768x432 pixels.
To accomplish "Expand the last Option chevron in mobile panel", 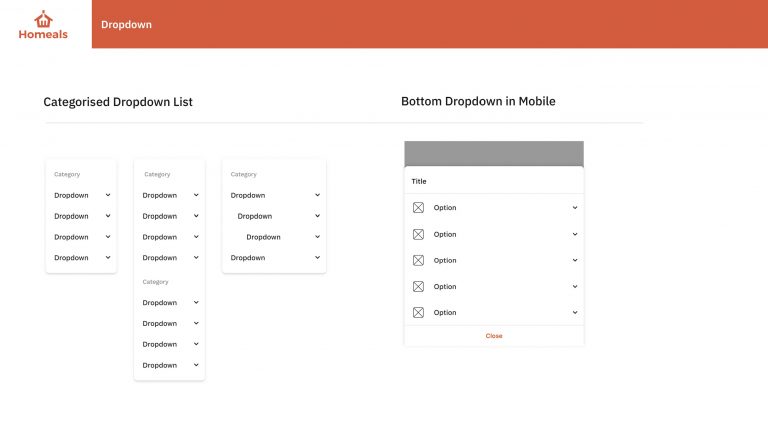I will pyautogui.click(x=575, y=312).
